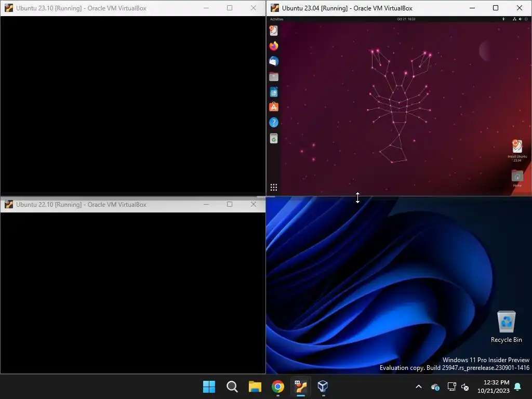Click VirtualBox icon in Ubuntu 22.10 title bar

tap(9, 205)
